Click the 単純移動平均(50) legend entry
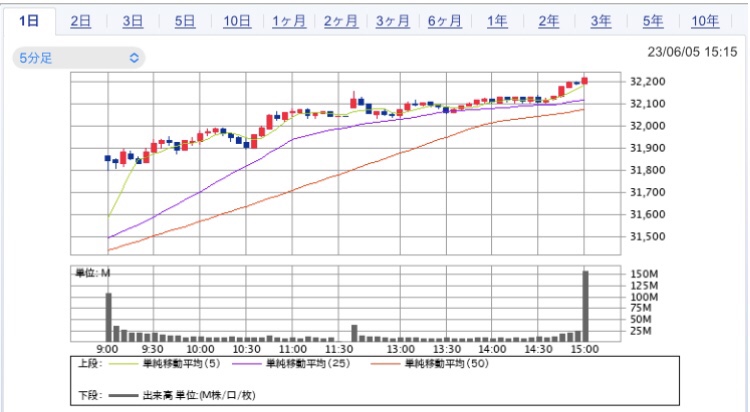This screenshot has height=412, width=750. [x=430, y=364]
